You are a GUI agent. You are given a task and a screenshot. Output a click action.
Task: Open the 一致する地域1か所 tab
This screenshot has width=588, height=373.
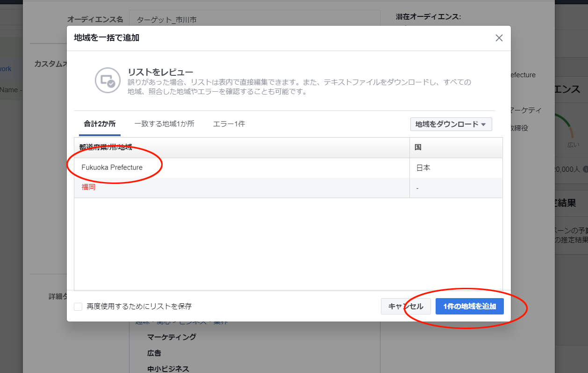tap(165, 124)
